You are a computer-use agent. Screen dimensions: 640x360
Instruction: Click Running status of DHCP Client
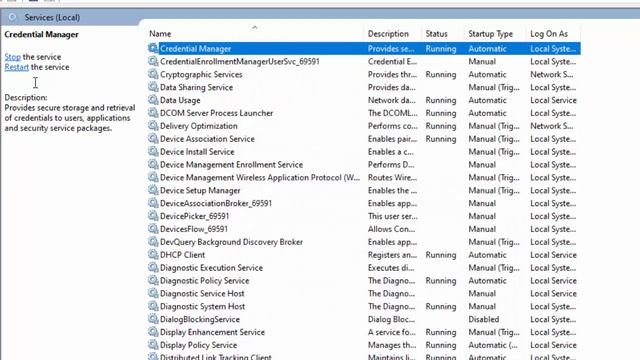(x=441, y=255)
